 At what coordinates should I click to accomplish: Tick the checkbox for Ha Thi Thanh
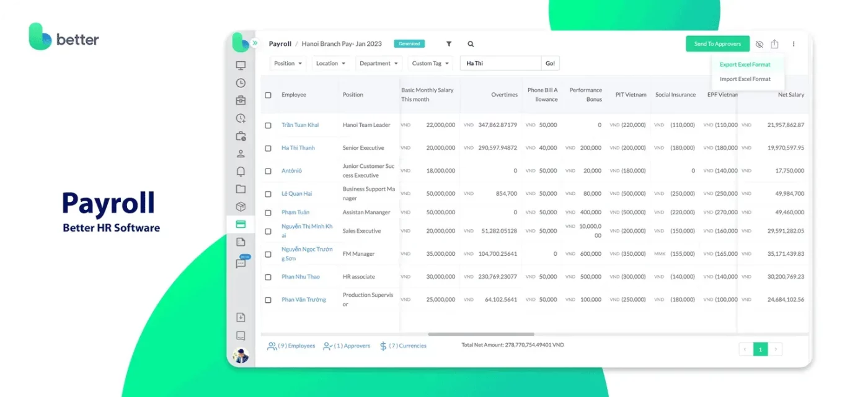(x=268, y=149)
